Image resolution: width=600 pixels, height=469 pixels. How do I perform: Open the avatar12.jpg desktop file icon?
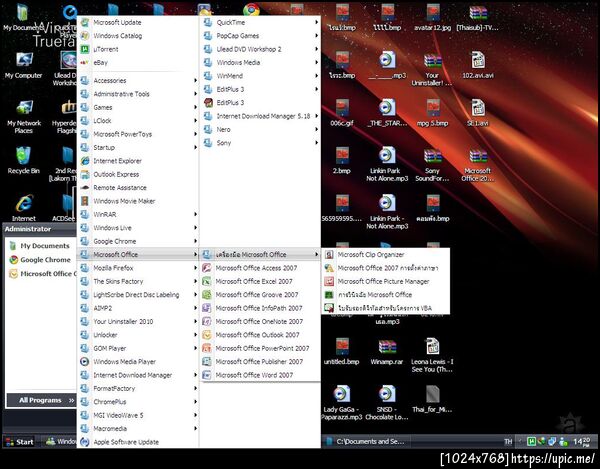[x=432, y=17]
